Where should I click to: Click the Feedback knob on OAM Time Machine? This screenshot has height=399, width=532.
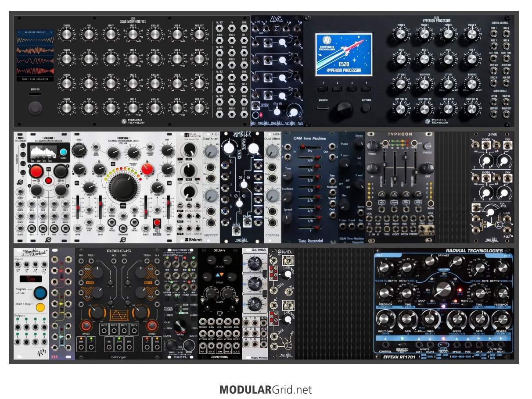[x=288, y=197]
